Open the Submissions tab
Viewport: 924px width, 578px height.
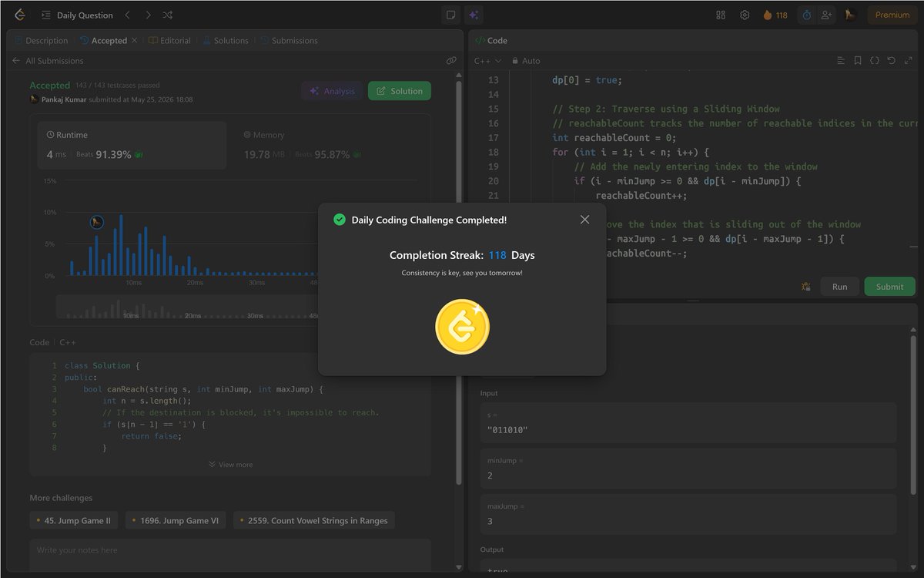[289, 41]
